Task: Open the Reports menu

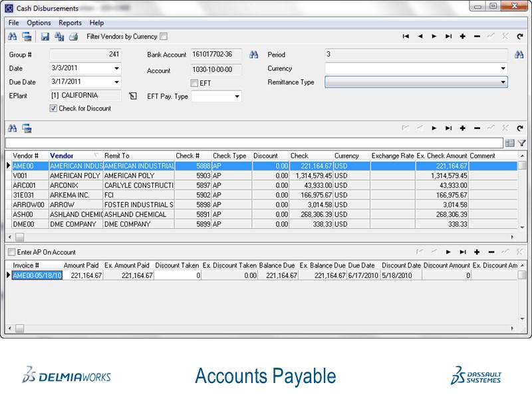Action: (70, 23)
